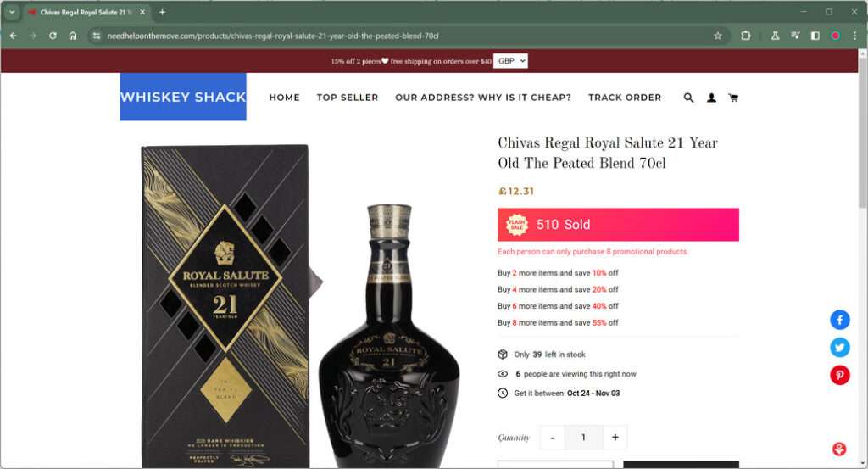868x469 pixels.
Task: Open the shopping cart icon
Action: tap(733, 98)
